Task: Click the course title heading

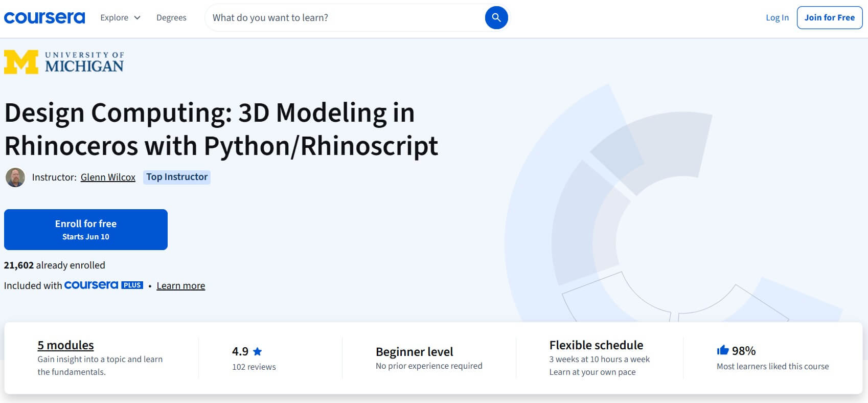Action: click(221, 129)
